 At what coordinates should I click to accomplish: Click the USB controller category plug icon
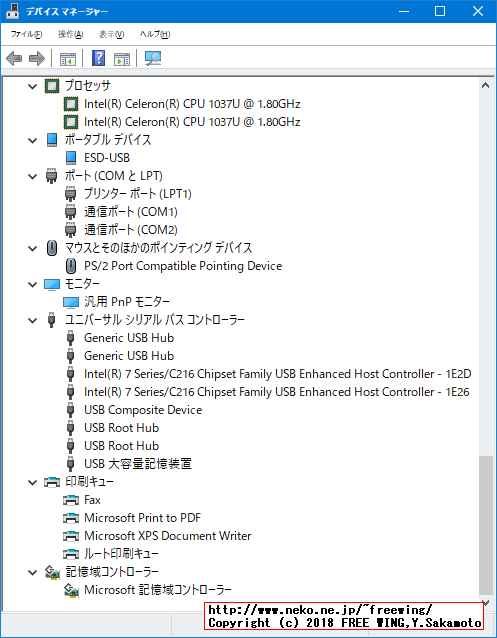51,319
